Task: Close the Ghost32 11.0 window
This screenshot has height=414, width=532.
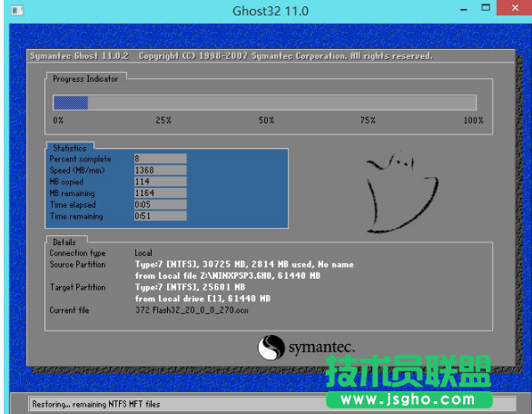Action: click(x=514, y=7)
